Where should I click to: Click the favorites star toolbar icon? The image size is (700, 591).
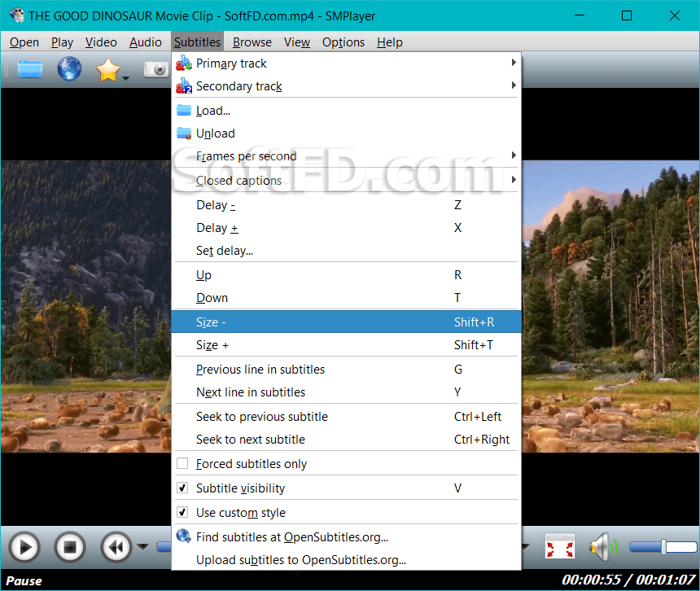[108, 70]
